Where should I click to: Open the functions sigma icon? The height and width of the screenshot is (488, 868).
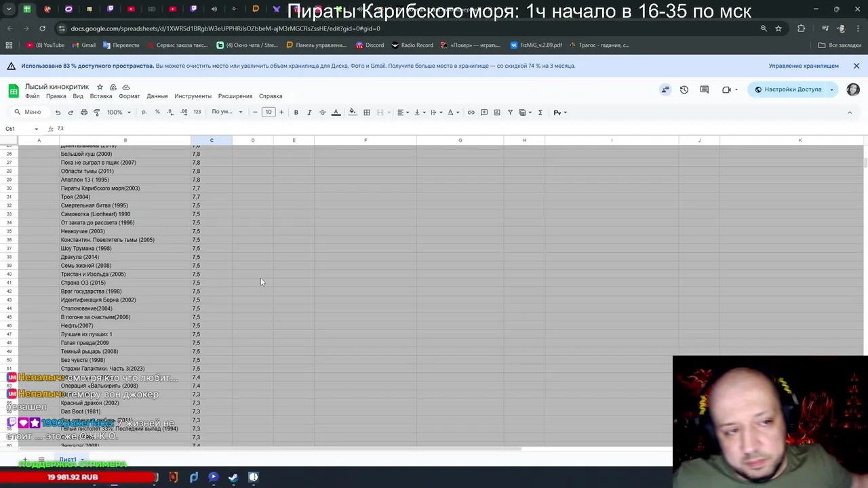(x=540, y=113)
